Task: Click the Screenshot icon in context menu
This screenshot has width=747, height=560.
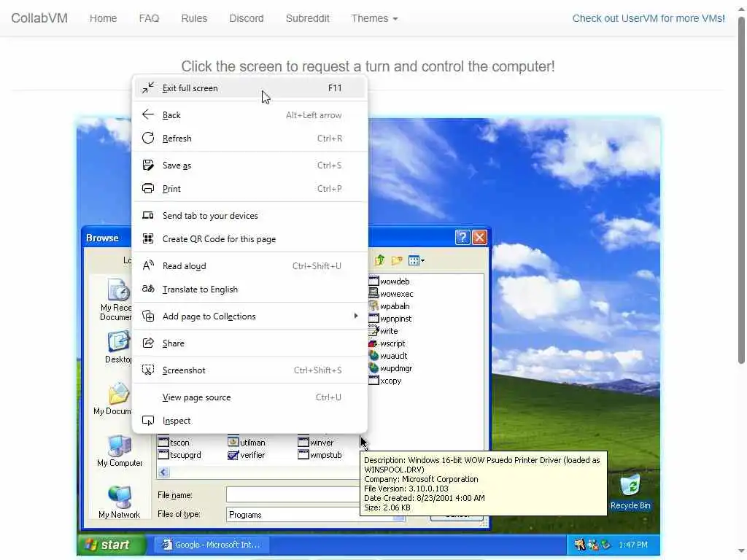Action: 148,370
